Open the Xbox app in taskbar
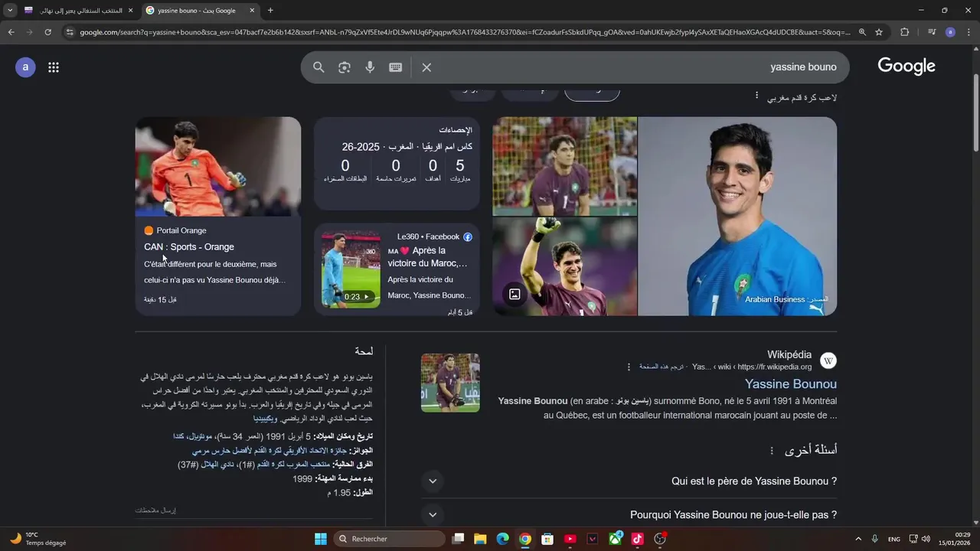Screen dimensions: 980x551 pyautogui.click(x=615, y=539)
